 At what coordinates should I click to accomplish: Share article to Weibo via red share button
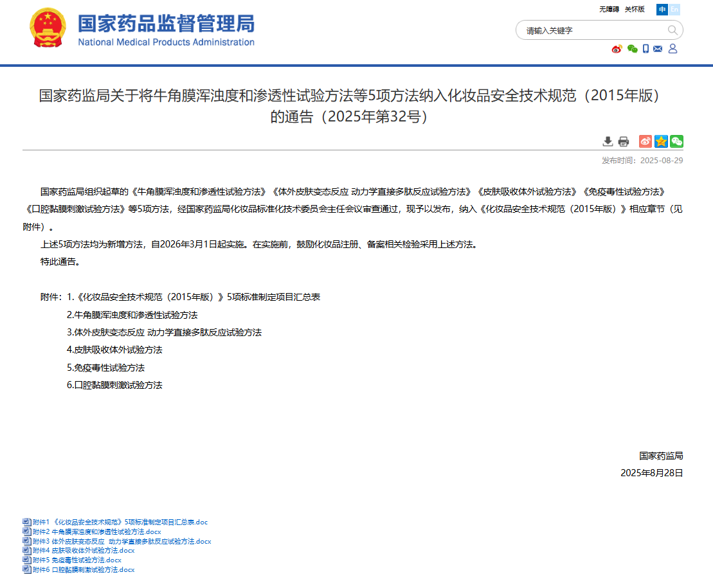pyautogui.click(x=645, y=141)
